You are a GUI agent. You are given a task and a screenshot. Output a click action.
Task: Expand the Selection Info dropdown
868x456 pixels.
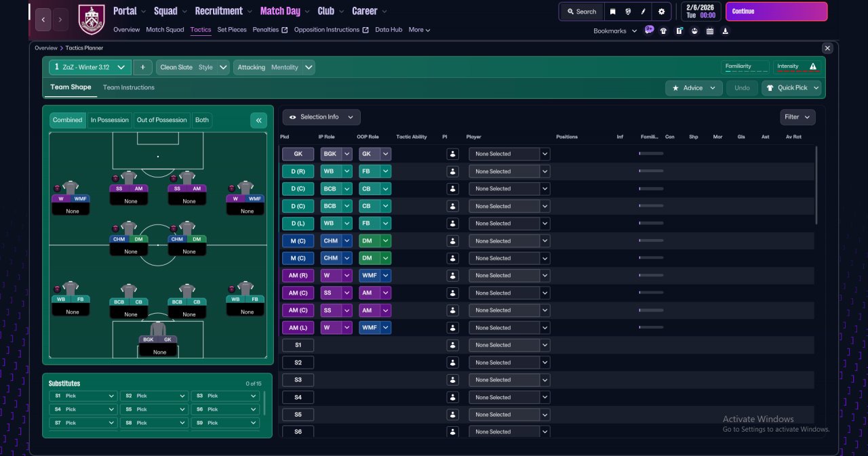point(321,117)
